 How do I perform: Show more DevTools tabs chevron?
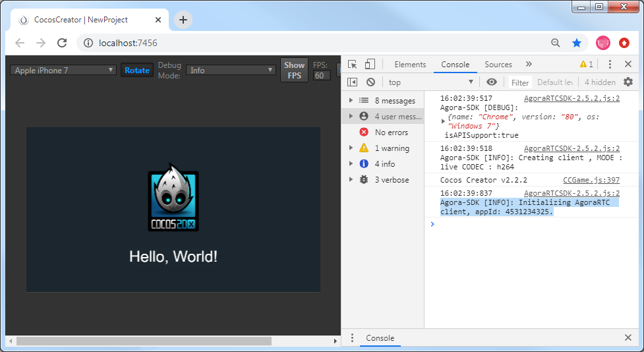click(x=529, y=64)
